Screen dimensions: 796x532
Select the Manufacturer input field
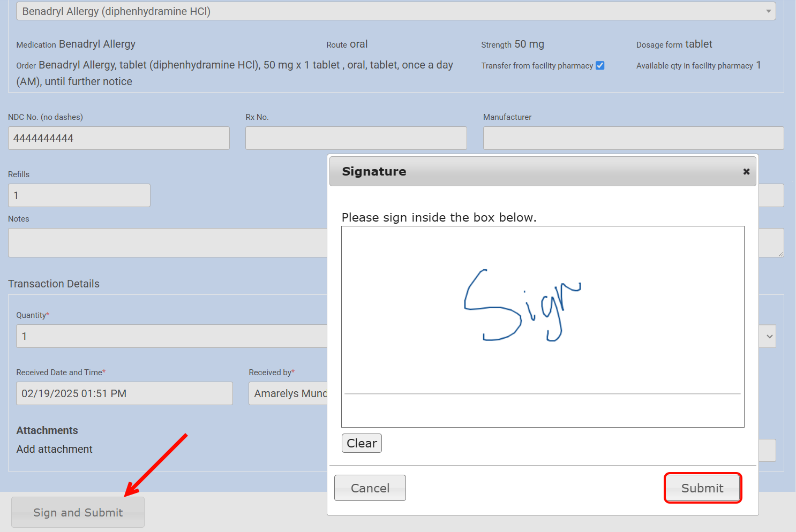click(633, 138)
